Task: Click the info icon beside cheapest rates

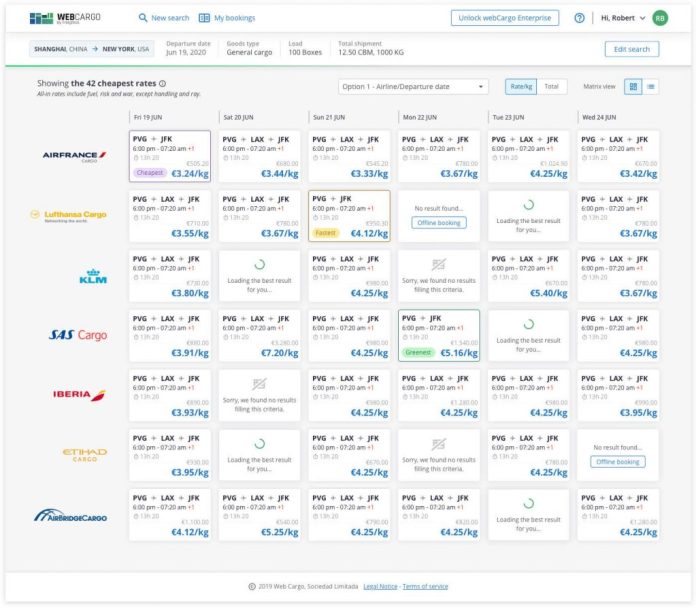Action: pyautogui.click(x=163, y=84)
